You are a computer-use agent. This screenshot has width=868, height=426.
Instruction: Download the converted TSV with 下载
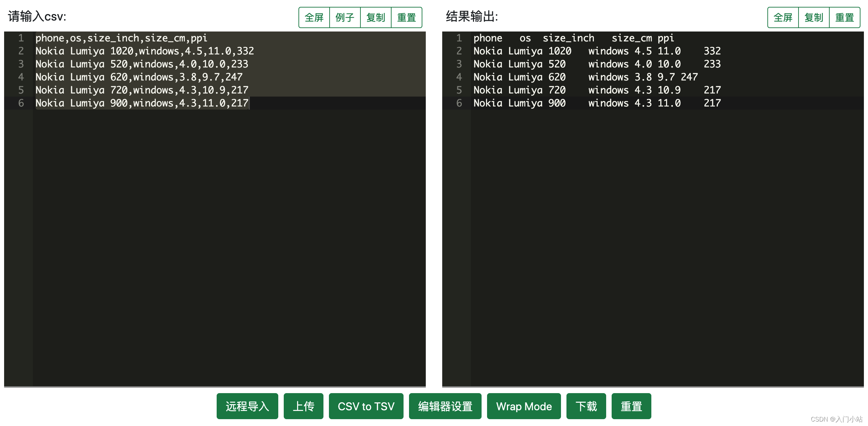(x=586, y=406)
